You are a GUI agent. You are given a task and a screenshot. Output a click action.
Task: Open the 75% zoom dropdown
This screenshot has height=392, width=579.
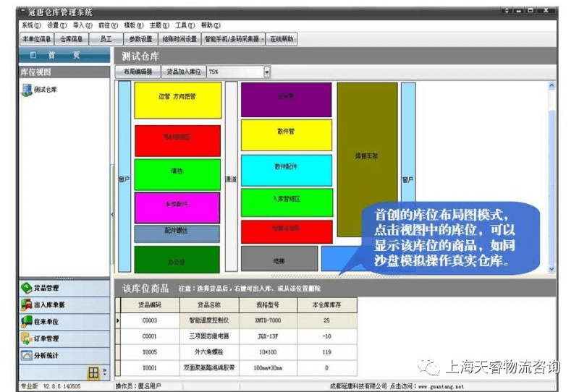click(266, 72)
